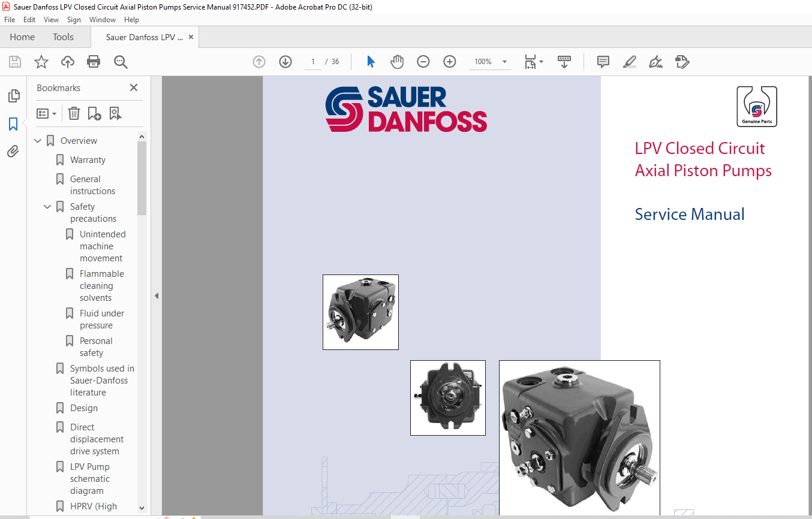
Task: Open the zoom percentage dropdown
Action: [504, 62]
